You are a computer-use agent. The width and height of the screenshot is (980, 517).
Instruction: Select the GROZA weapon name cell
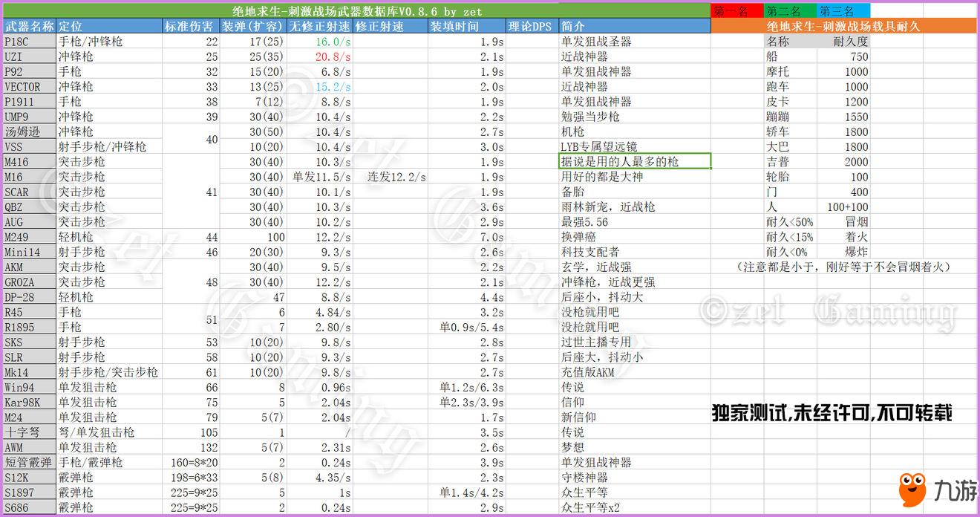coord(29,282)
